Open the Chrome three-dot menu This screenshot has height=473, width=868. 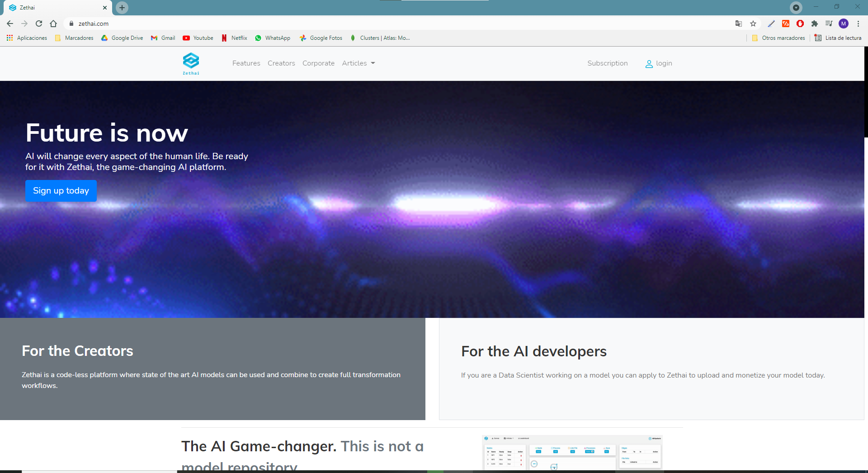pos(858,24)
